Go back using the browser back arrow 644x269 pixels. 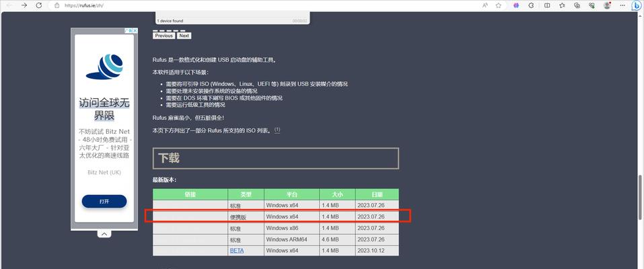(x=10, y=5)
